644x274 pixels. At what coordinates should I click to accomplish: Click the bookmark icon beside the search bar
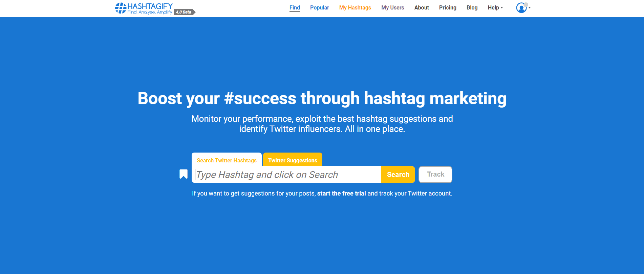(183, 174)
